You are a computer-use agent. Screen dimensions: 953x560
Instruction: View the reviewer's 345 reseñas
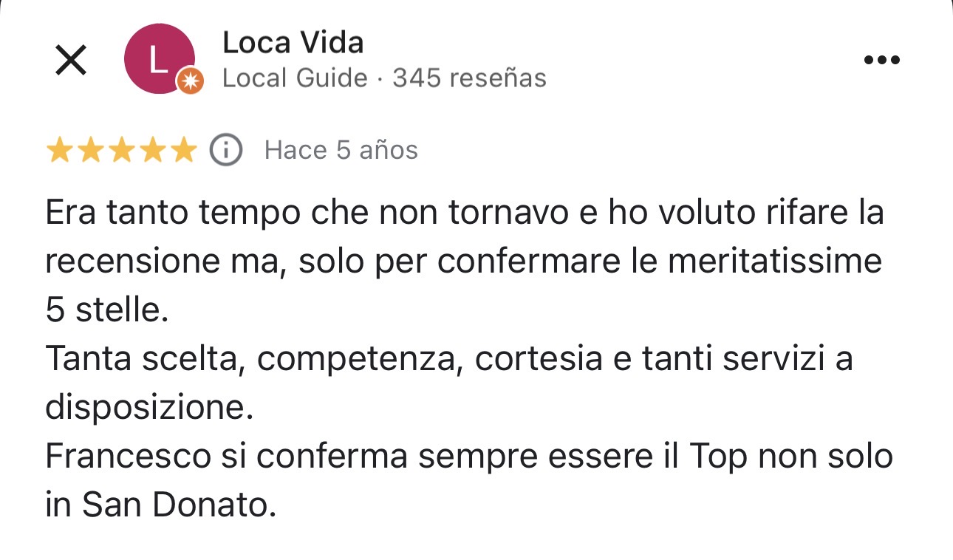(x=469, y=78)
